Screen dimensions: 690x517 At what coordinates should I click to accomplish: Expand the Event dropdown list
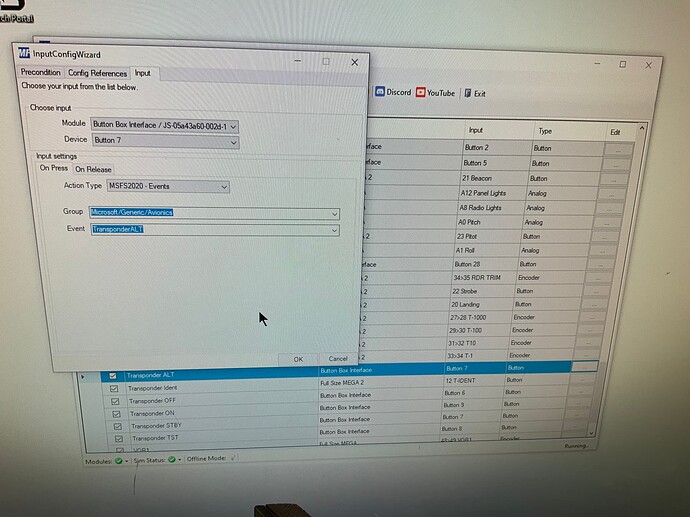(x=334, y=231)
